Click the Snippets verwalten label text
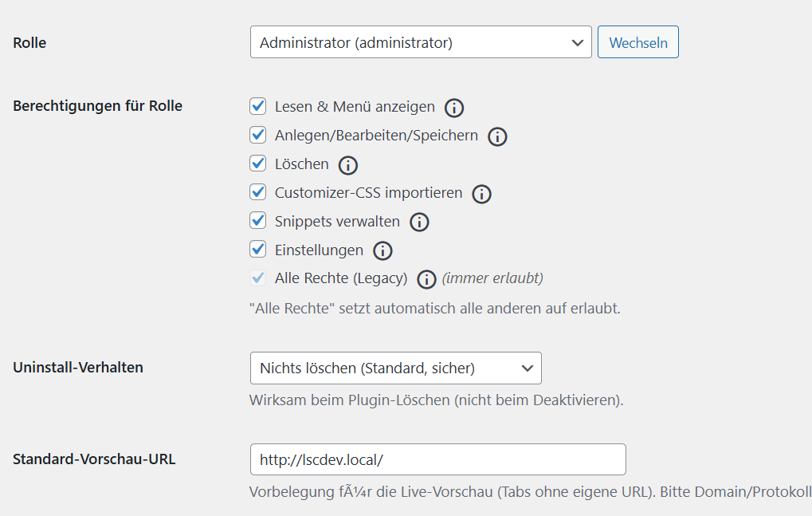The width and height of the screenshot is (812, 516). pyautogui.click(x=337, y=221)
